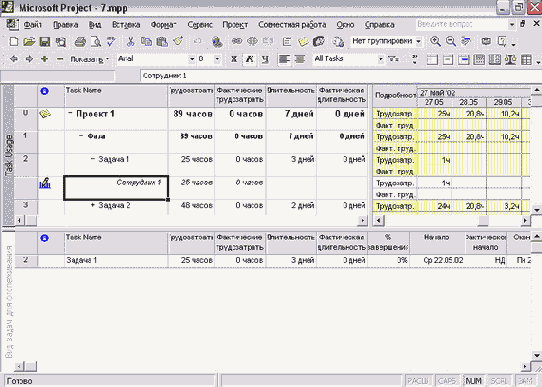Screen dimensions: 542x387
Task: Click the Task Name column header
Action: click(116, 96)
